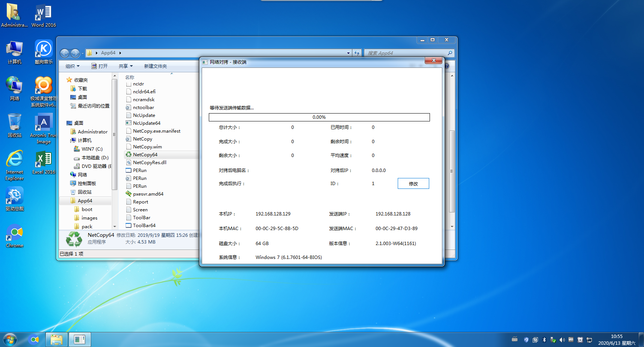644x347 pixels.
Task: Click the Windows Start button
Action: [10, 340]
